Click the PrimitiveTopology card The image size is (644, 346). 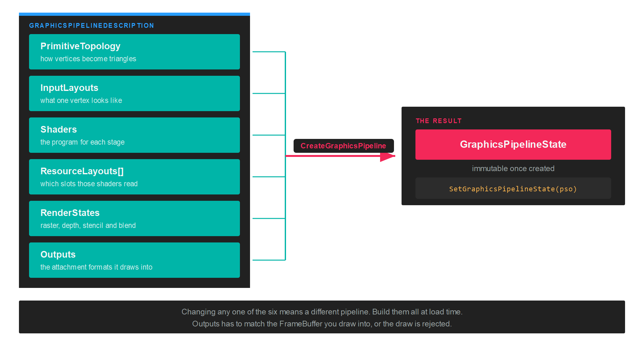134,52
